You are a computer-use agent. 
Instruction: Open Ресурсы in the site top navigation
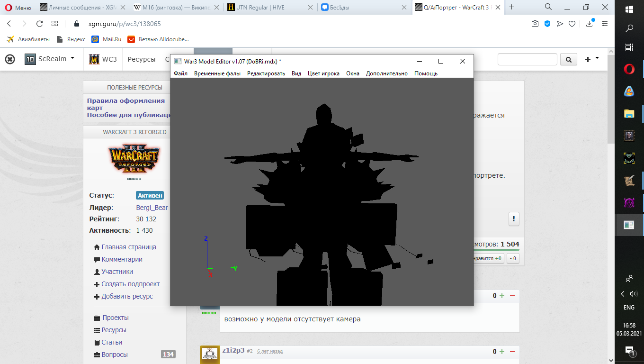click(x=142, y=59)
